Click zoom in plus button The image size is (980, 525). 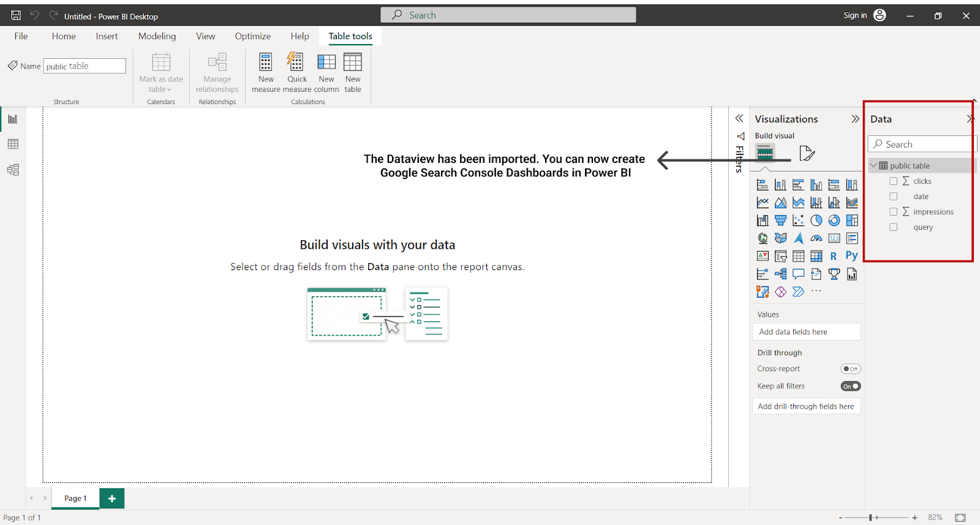click(914, 518)
